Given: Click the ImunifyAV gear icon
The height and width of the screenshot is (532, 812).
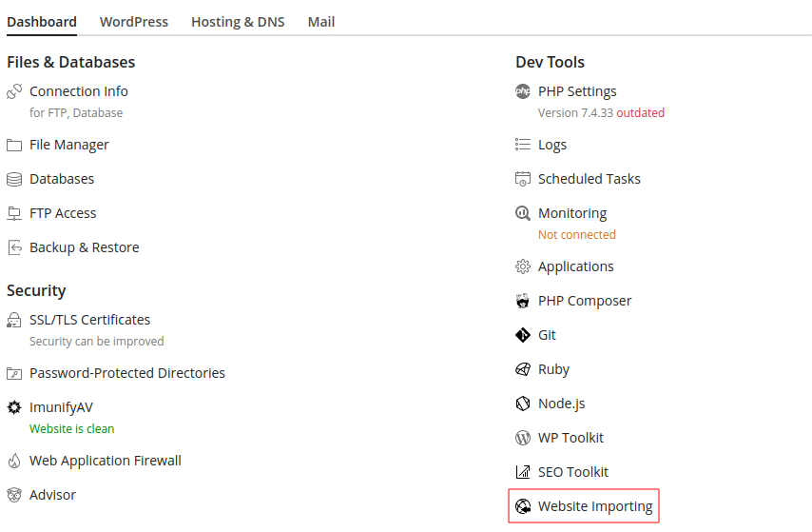Looking at the screenshot, I should click(14, 407).
